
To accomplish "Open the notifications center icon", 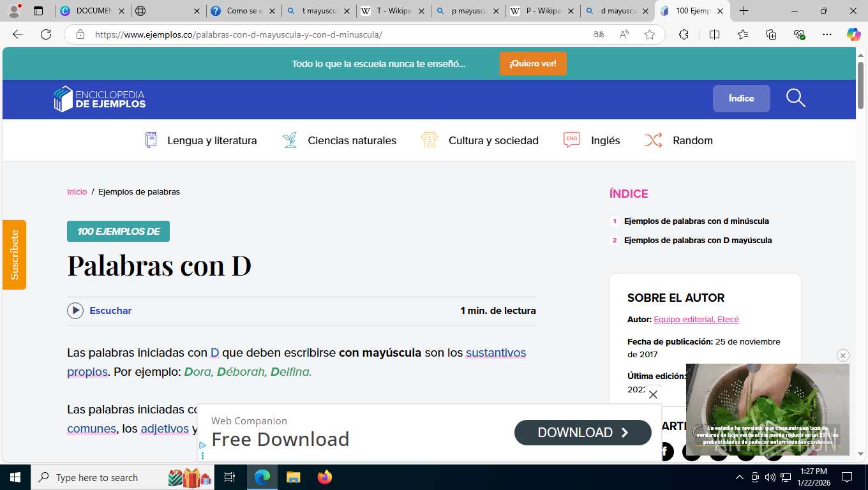I will coord(847,477).
